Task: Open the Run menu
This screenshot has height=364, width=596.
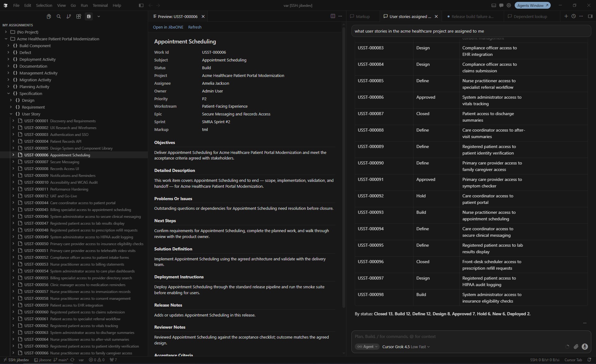Action: (84, 5)
